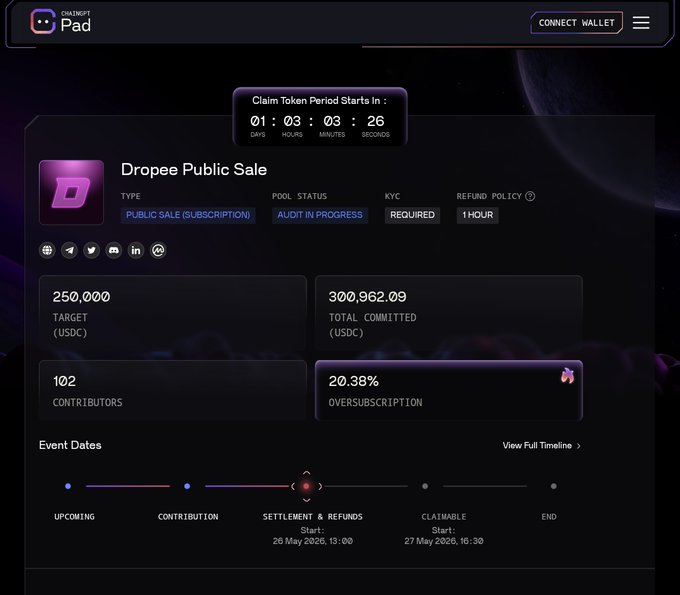Screen dimensions: 680x595
Task: Click the 26 May 2026, 13:00 date
Action: point(313,541)
